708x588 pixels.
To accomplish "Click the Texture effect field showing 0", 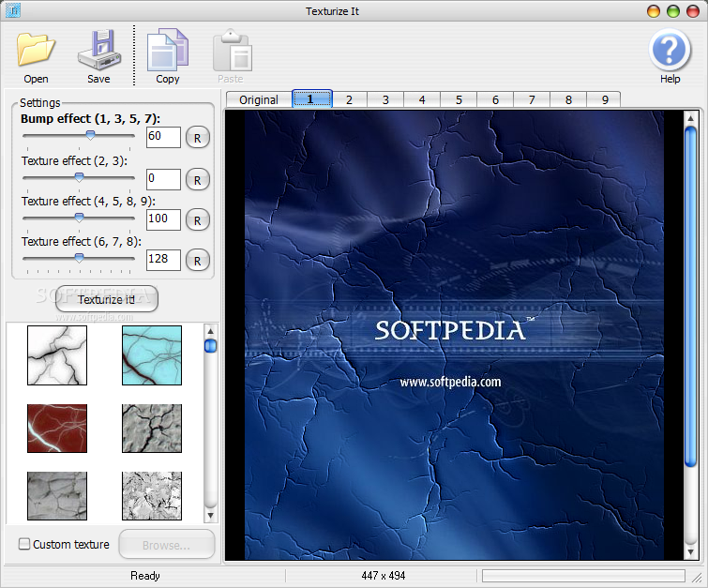I will [x=163, y=179].
